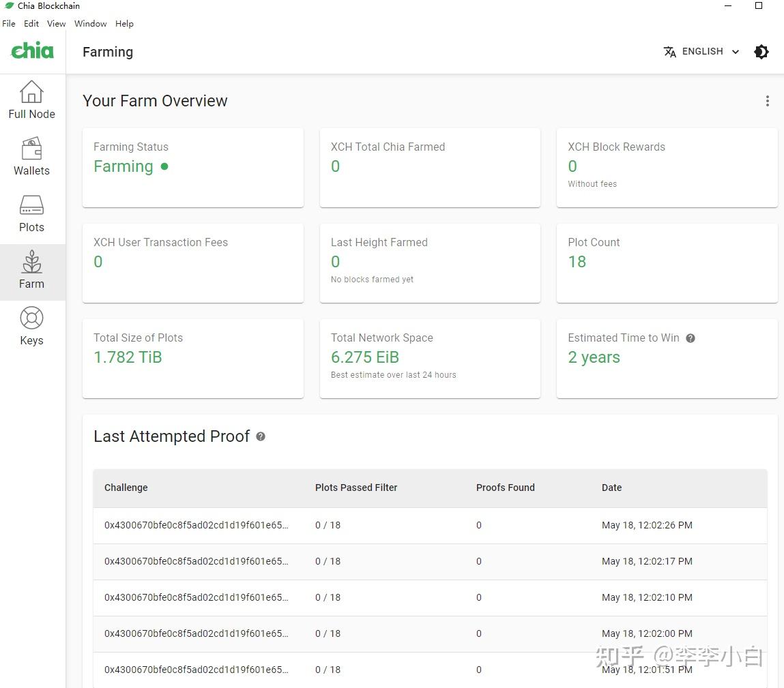The height and width of the screenshot is (688, 784).
Task: Open the Full Node sidebar icon
Action: click(31, 92)
